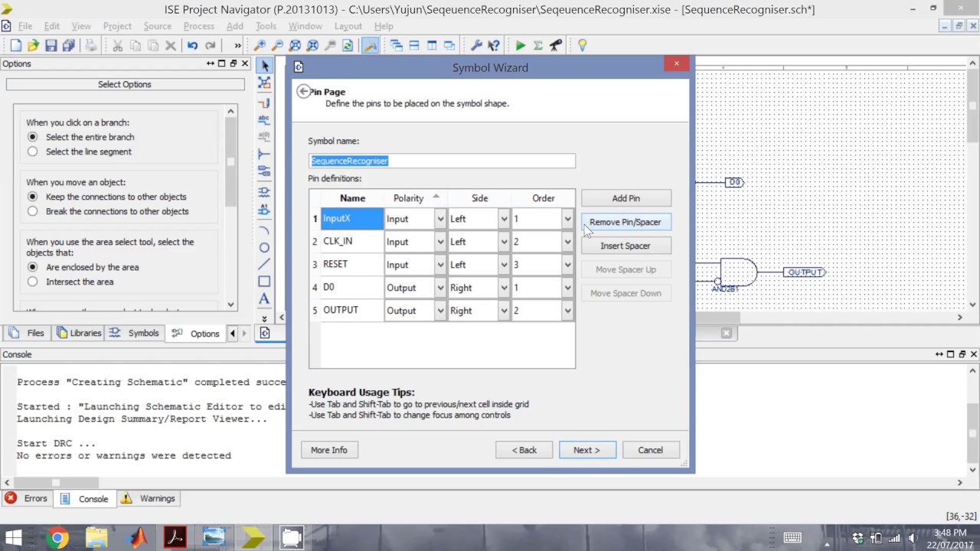Screen dimensions: 980x551
Task: Open Order dropdown for InputX row
Action: [567, 219]
